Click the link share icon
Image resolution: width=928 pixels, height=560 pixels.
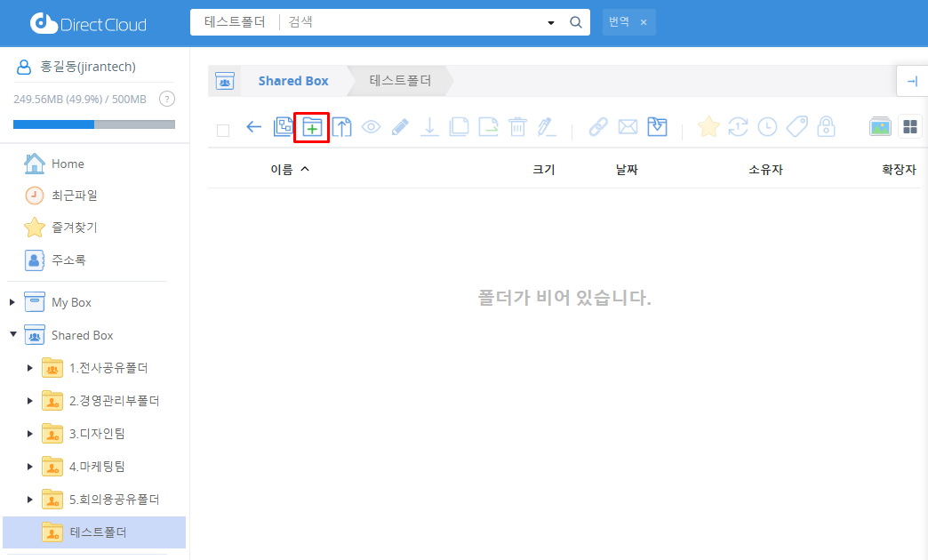[598, 127]
